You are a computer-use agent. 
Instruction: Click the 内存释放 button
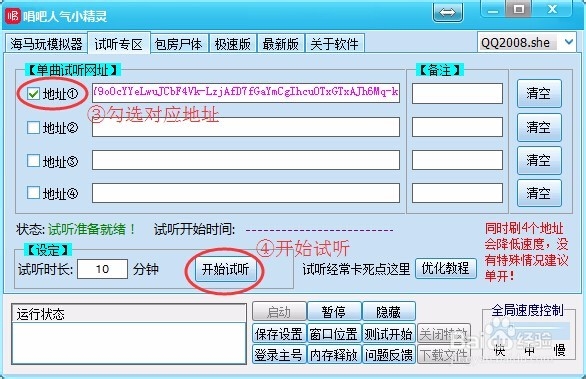click(x=334, y=355)
